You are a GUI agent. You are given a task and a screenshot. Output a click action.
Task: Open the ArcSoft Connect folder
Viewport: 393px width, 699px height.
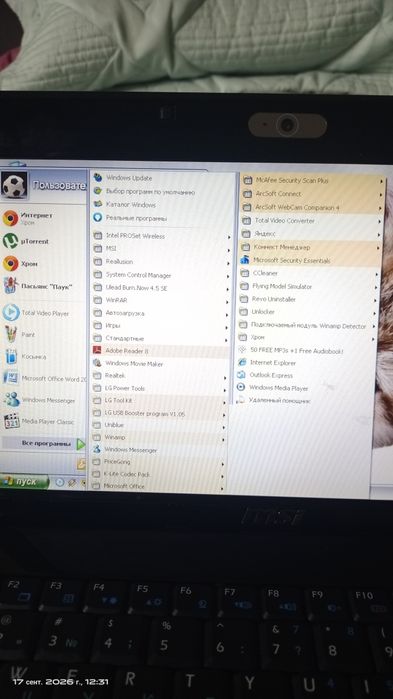311,194
